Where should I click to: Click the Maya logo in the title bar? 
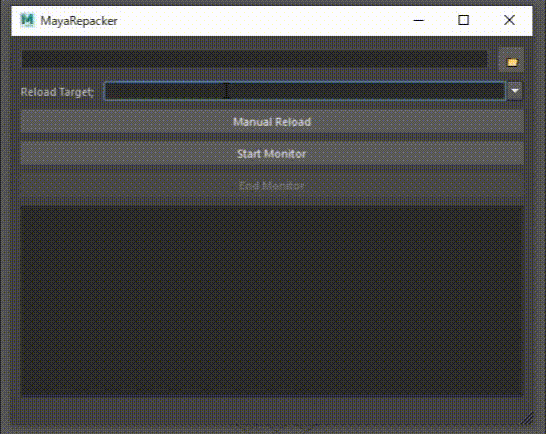point(27,20)
